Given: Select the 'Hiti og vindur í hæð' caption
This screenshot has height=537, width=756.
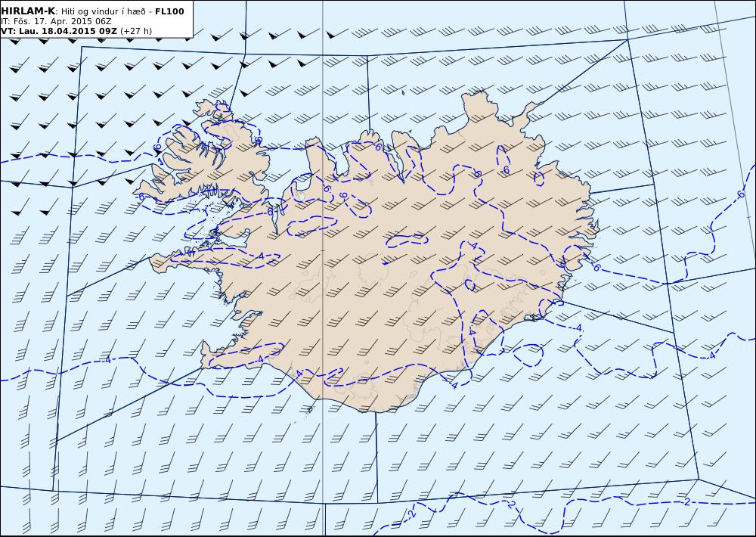Looking at the screenshot, I should [103, 11].
